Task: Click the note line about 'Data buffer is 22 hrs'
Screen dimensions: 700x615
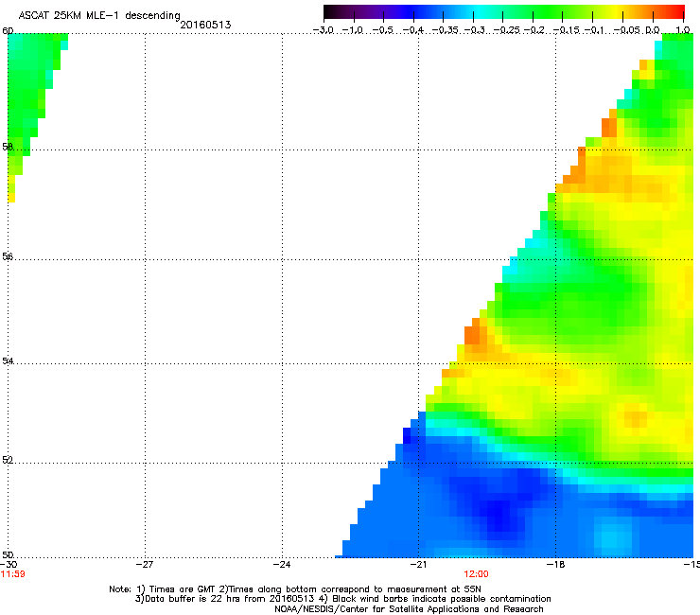Action: [x=342, y=599]
